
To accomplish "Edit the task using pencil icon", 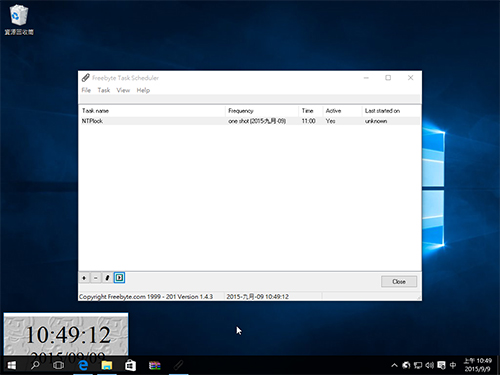I will pos(107,278).
